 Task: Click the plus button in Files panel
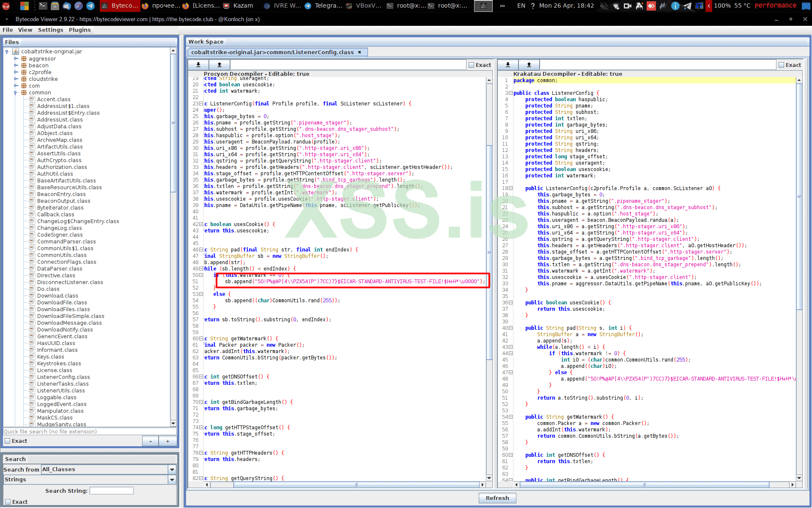coord(167,441)
